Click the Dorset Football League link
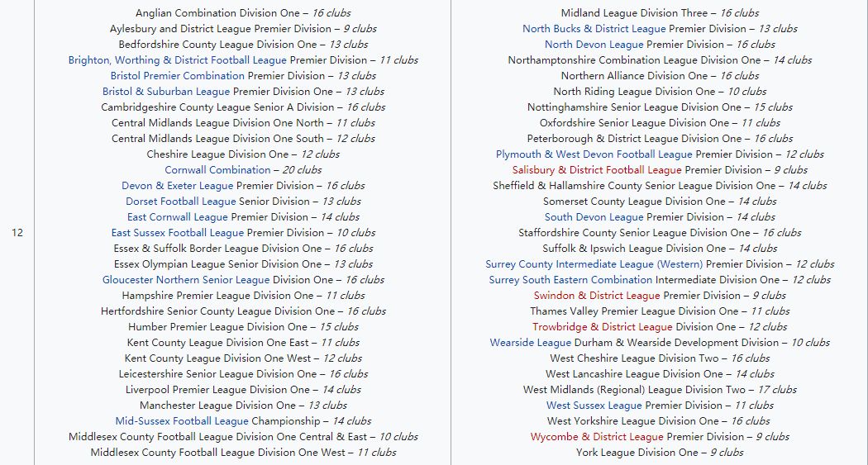The height and width of the screenshot is (465, 868). 180,202
